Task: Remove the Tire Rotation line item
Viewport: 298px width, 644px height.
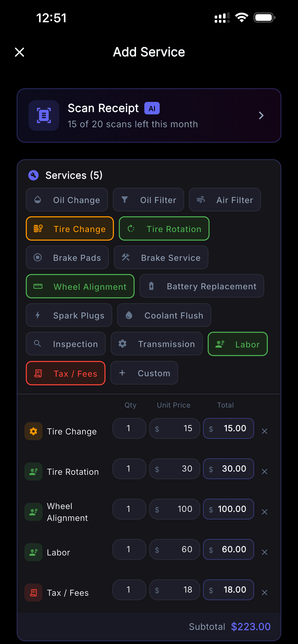Action: point(265,472)
